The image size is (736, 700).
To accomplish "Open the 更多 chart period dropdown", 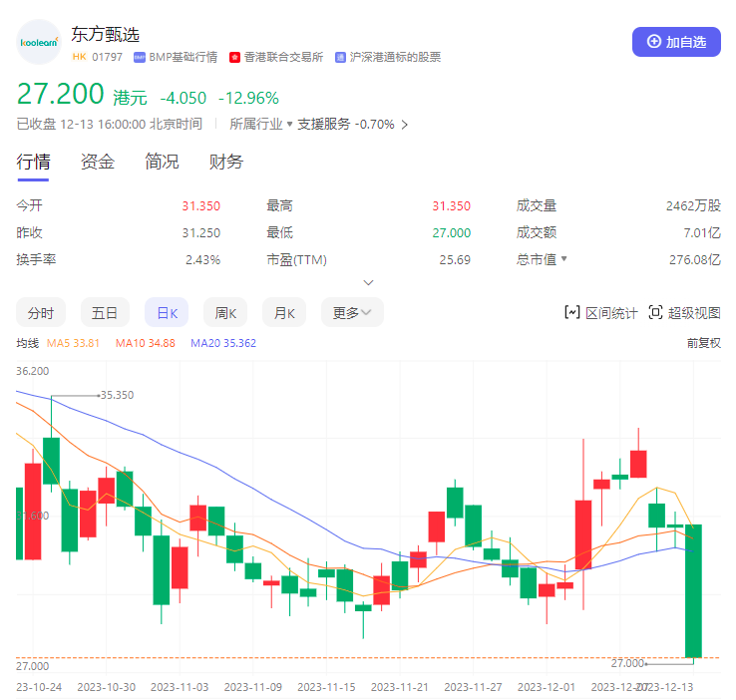I will tap(352, 312).
